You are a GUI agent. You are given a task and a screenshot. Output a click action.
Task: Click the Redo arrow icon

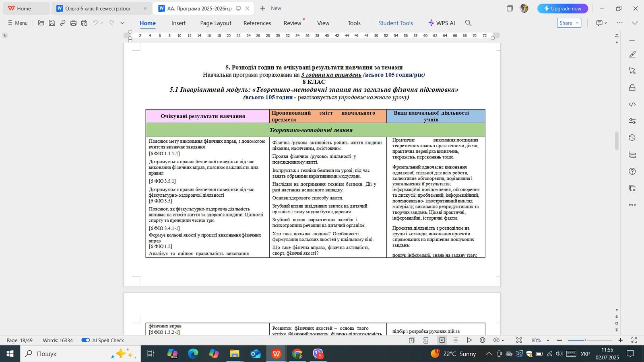[112, 23]
